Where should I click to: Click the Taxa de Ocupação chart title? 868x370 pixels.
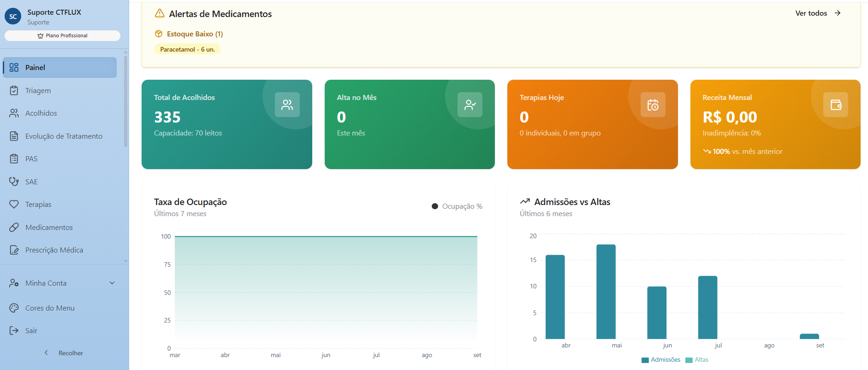[190, 202]
